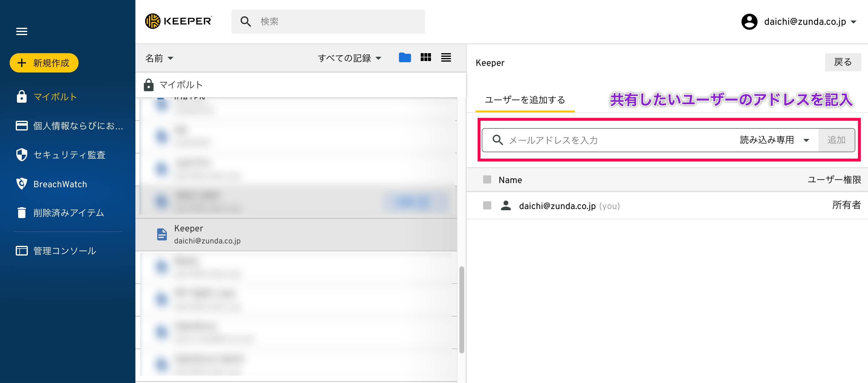Click the 新規作成 button
The height and width of the screenshot is (383, 868).
(44, 63)
